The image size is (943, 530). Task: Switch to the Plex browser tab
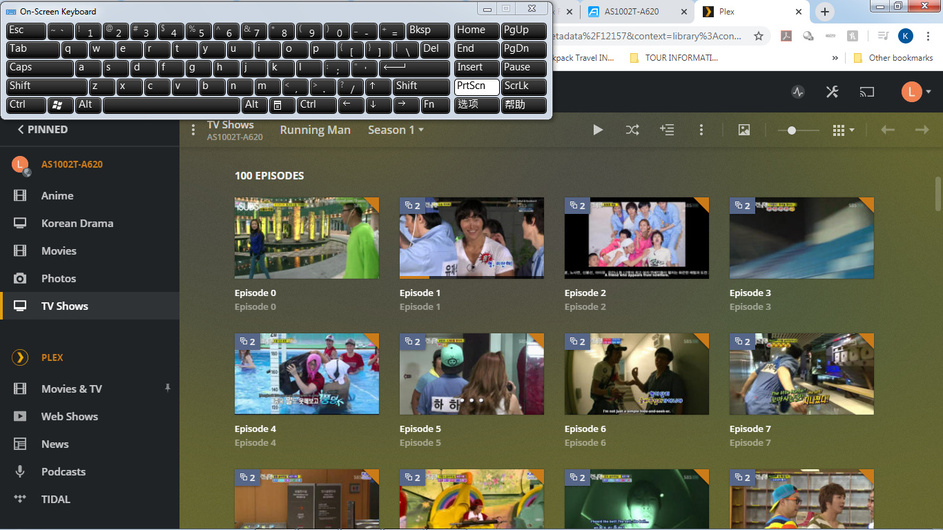(749, 11)
